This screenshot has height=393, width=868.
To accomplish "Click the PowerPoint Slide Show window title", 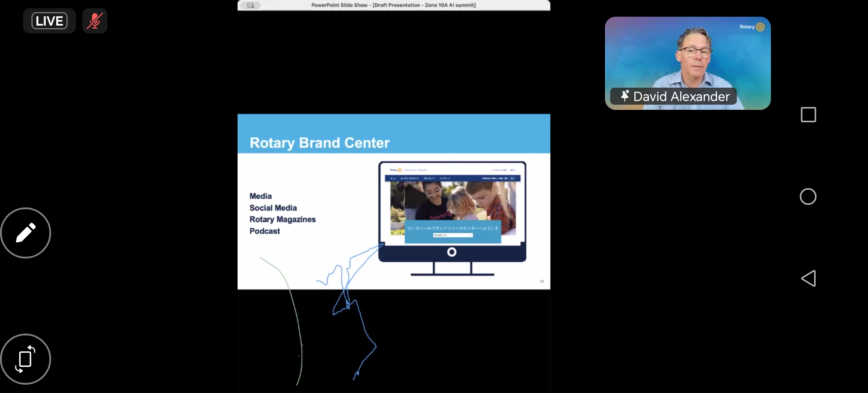I will tap(393, 5).
